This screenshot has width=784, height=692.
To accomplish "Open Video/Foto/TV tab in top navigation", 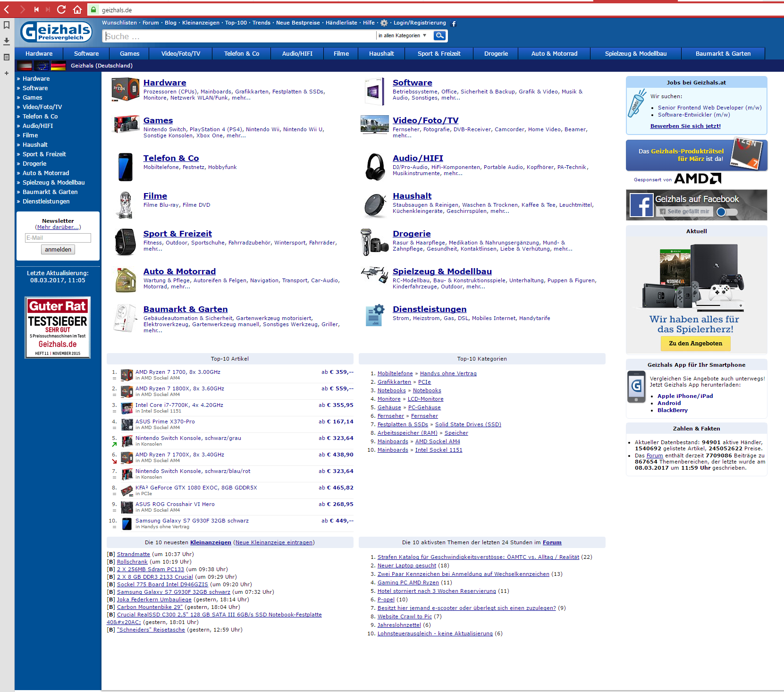I will [181, 54].
